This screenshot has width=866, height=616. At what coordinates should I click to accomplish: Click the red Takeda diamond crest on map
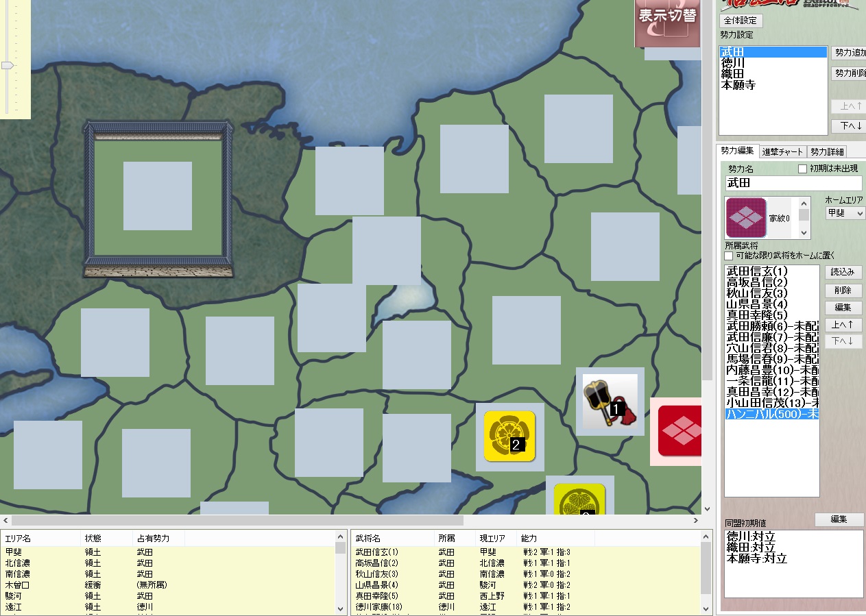[x=679, y=431]
